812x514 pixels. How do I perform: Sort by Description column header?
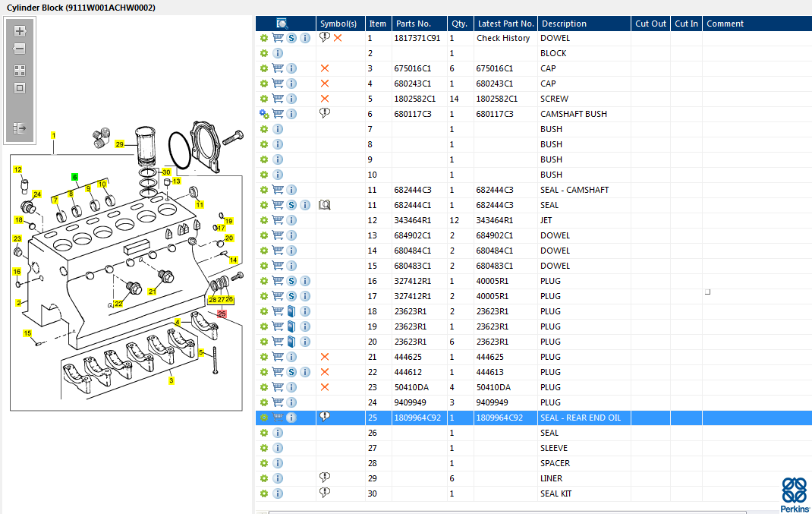(563, 24)
